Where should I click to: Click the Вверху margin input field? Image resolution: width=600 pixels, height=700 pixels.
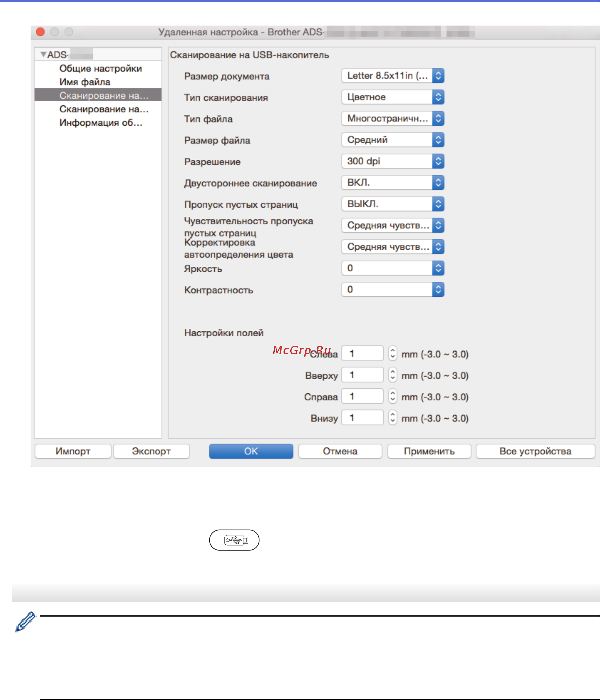362,375
